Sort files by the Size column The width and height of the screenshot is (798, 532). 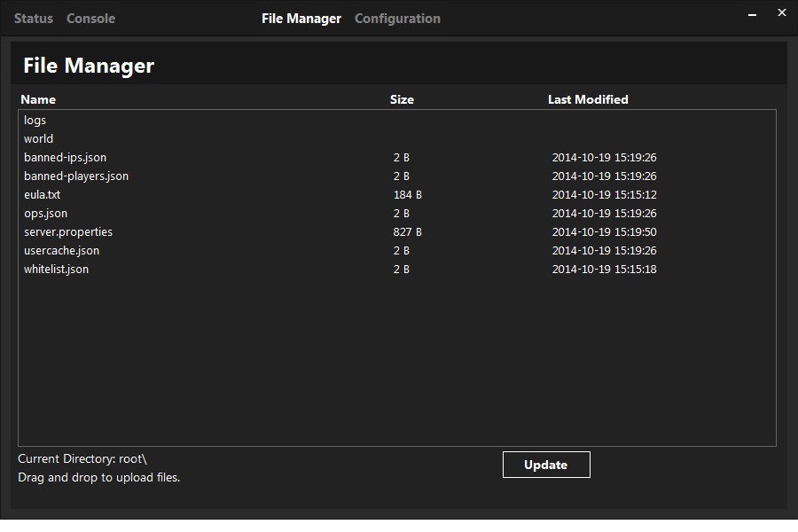[402, 99]
